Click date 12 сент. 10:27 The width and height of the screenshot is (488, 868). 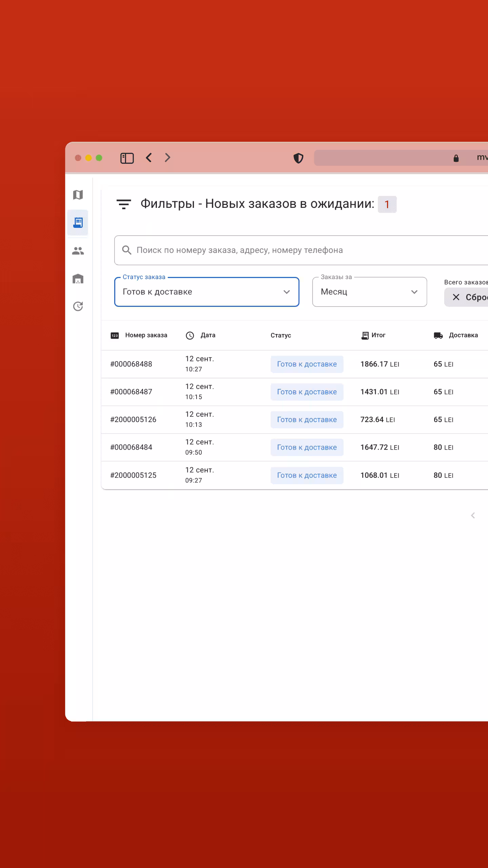pos(200,364)
